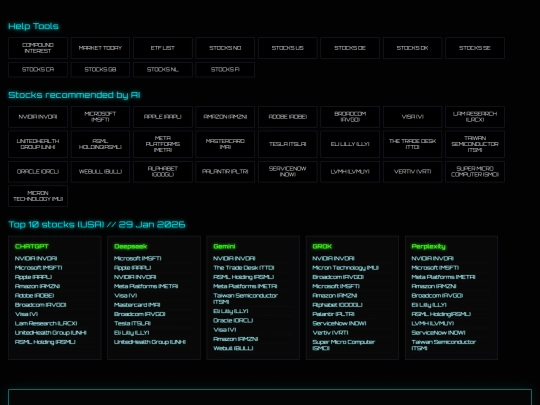The width and height of the screenshot is (540, 405).
Task: Open the Stocks NO list
Action: click(225, 48)
